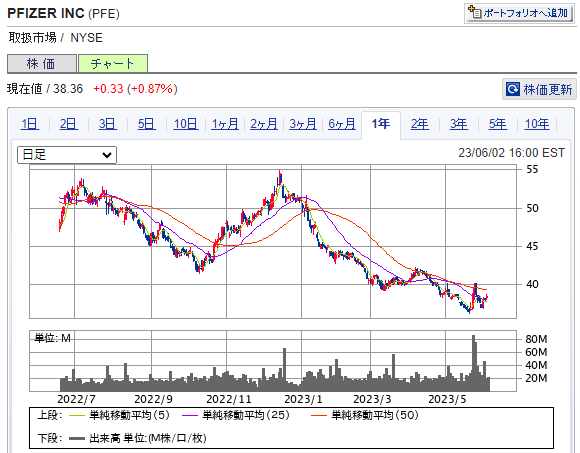Viewport: 580px width, 453px height.
Task: Show the 10日 chart range
Action: point(186,124)
